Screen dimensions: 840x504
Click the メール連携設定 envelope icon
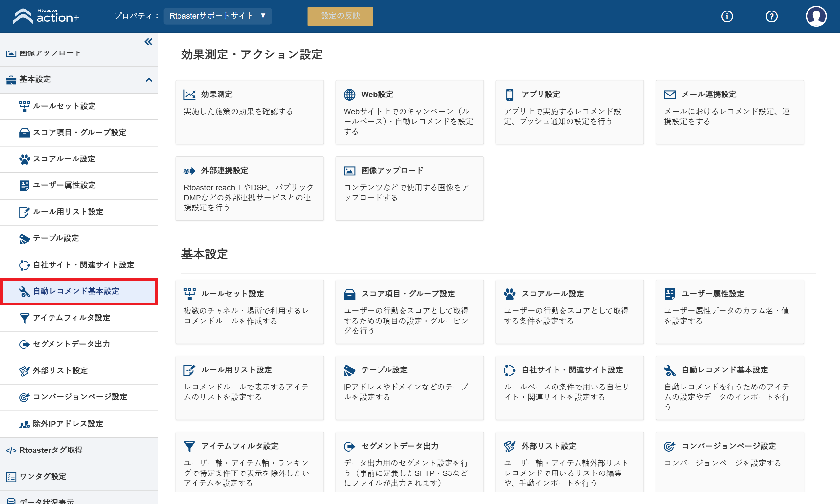tap(670, 94)
